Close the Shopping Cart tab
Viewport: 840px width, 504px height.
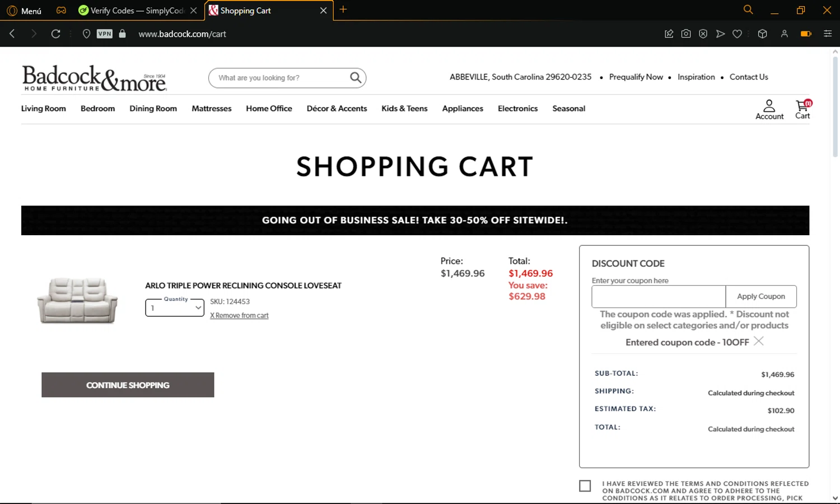[x=323, y=11]
